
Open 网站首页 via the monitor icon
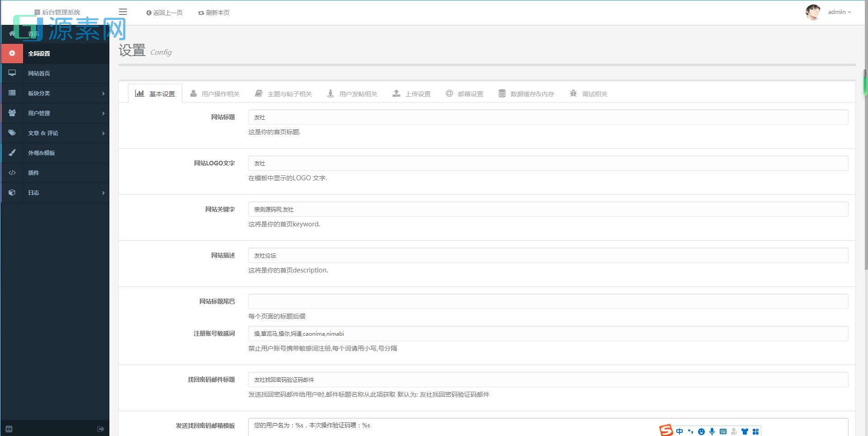pos(12,73)
